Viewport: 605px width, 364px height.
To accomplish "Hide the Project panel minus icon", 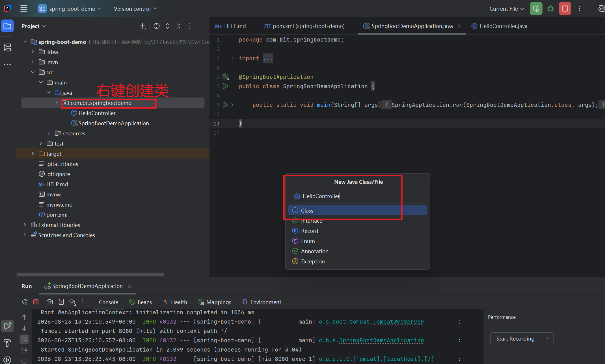I will click(x=201, y=26).
